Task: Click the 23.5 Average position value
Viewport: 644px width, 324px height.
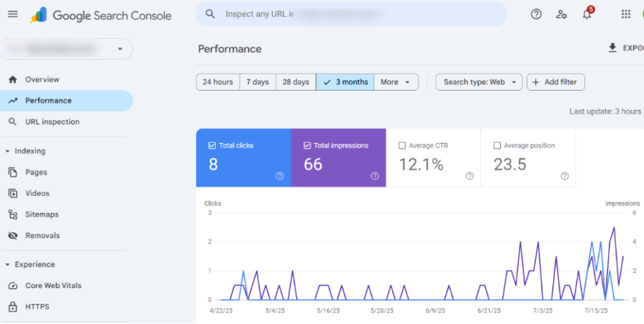Action: click(509, 164)
